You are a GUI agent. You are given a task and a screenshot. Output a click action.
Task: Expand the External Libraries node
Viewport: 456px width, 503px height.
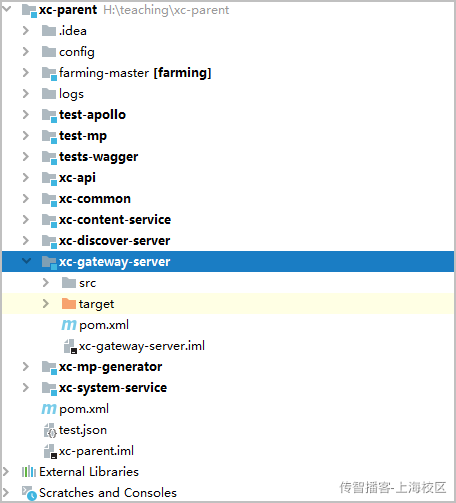tap(6, 472)
